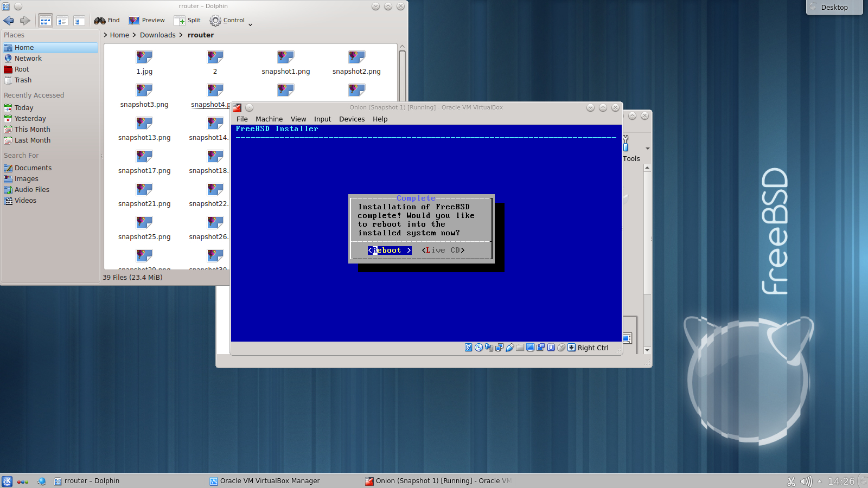Show files accessed This Month
This screenshot has height=488, width=868.
pos(50,130)
